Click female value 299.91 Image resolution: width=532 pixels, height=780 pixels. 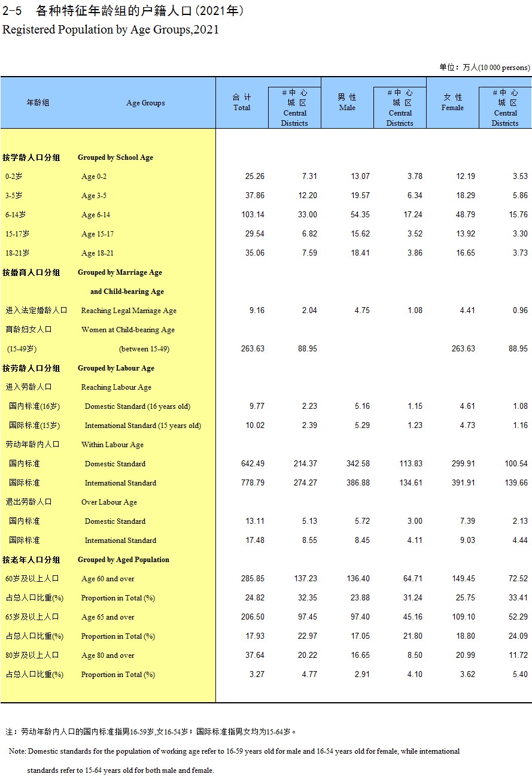tap(463, 464)
